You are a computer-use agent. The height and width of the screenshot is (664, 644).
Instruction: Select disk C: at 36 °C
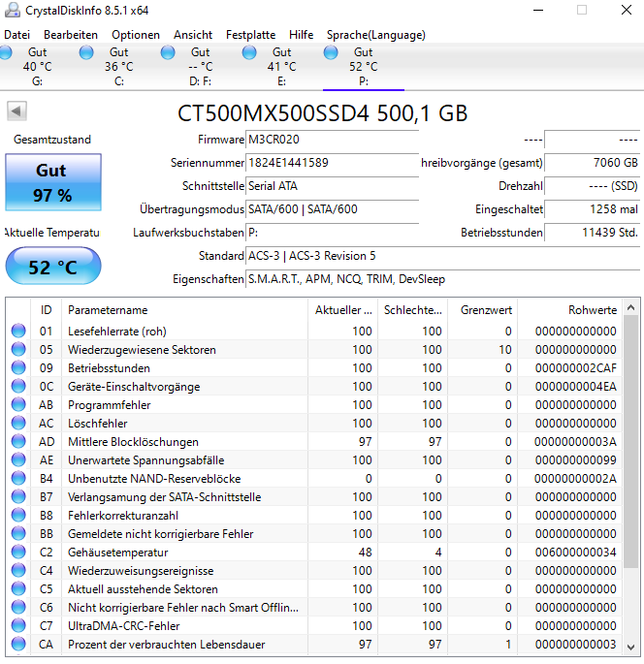[x=118, y=67]
